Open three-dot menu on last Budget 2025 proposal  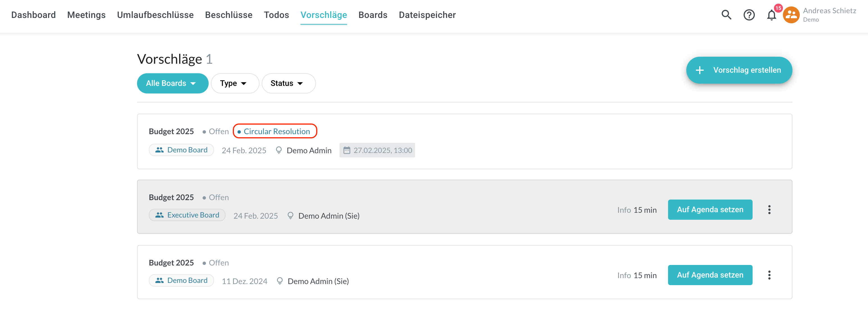(769, 275)
